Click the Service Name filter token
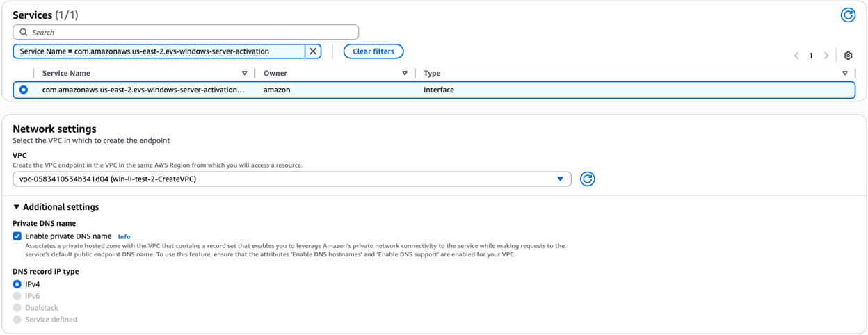 pos(159,51)
